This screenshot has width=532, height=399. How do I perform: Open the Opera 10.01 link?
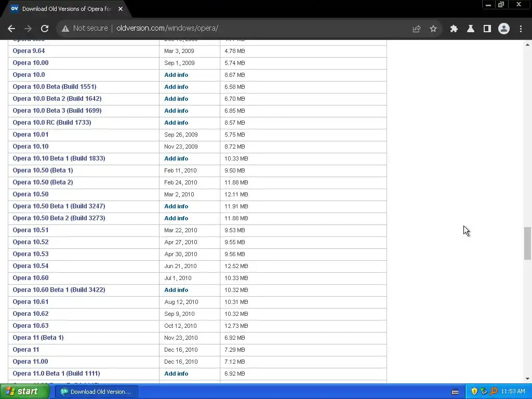point(31,135)
